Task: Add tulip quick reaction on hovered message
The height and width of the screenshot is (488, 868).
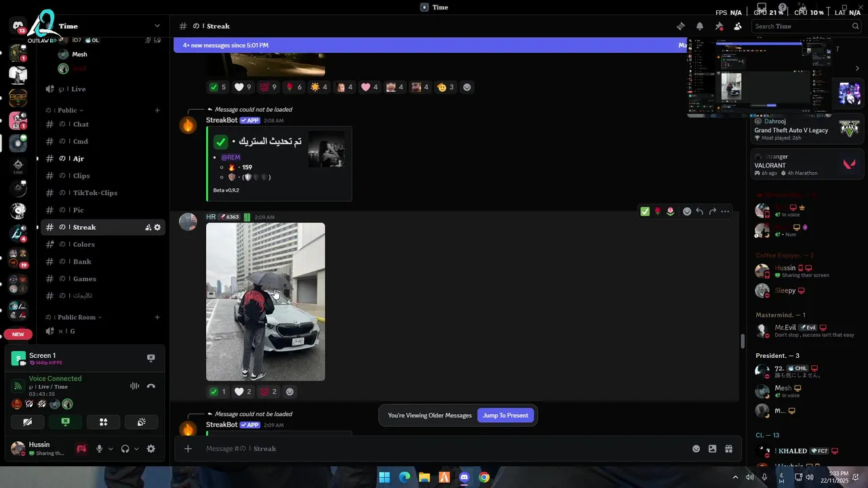Action: (x=671, y=211)
